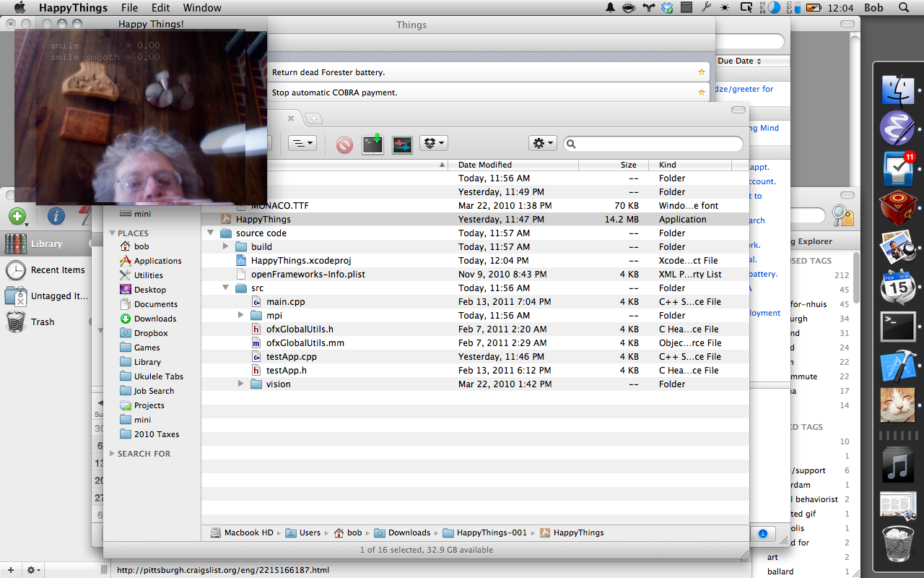The image size is (924, 578).
Task: Click the green add button
Action: (x=17, y=216)
